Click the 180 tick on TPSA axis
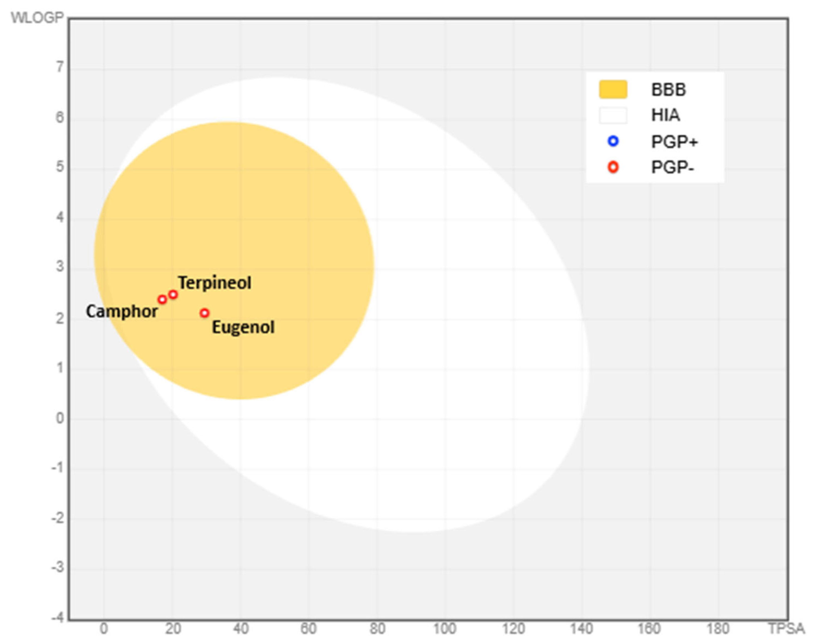 tap(718, 628)
